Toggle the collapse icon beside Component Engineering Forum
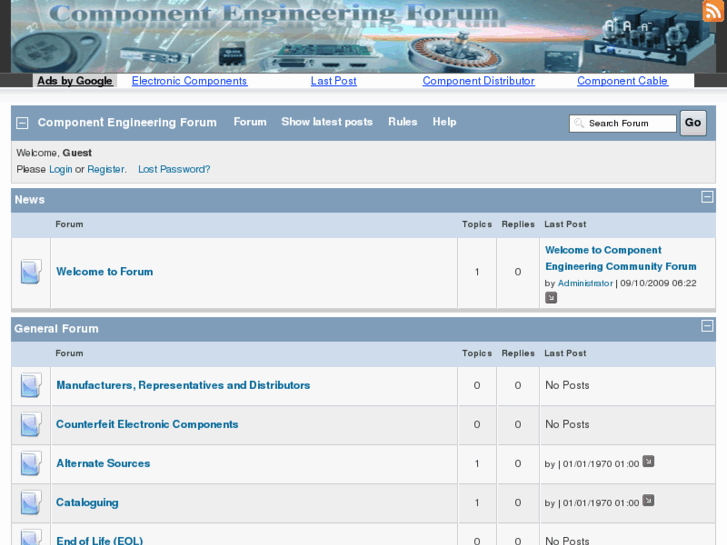This screenshot has height=545, width=727. tap(22, 123)
